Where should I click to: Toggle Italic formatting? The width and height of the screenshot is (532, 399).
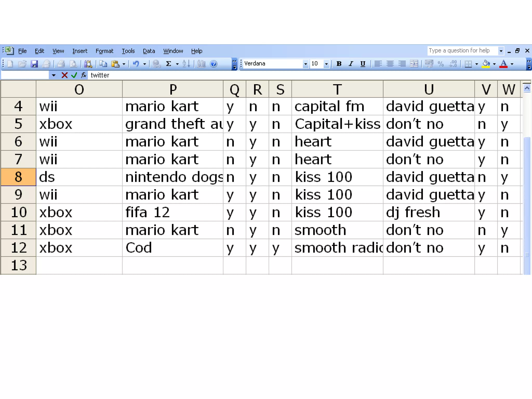click(351, 64)
